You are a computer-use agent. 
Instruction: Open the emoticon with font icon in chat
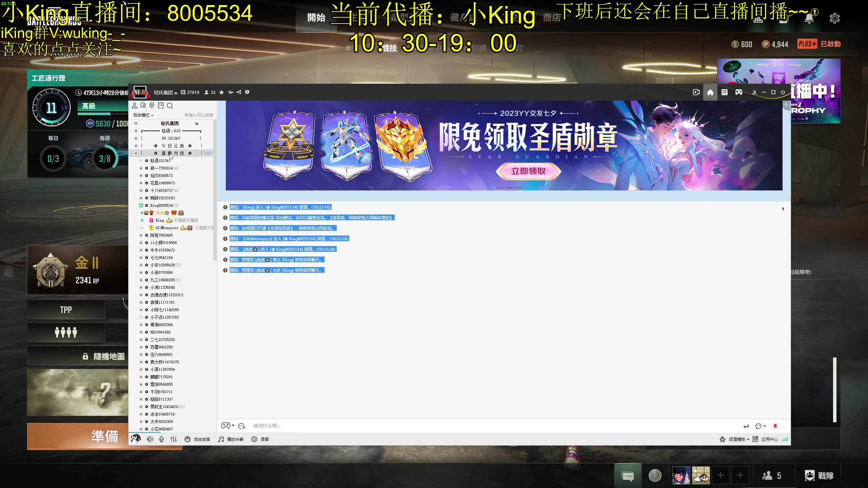(242, 426)
